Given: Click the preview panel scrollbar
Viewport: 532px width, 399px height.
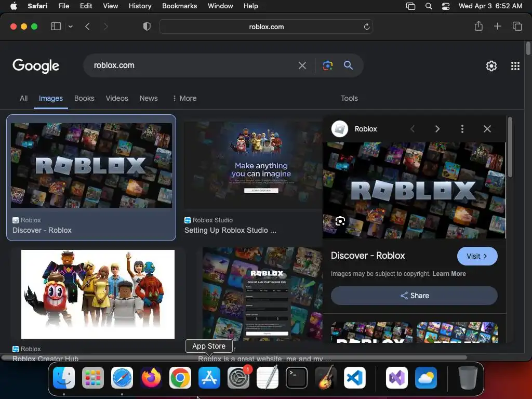Looking at the screenshot, I should [x=510, y=147].
